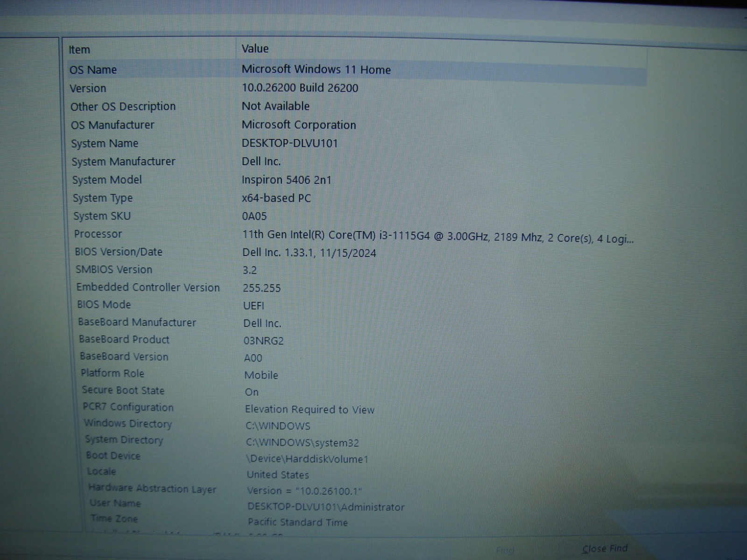Select BaseBoard Manufacturer row
The image size is (747, 560).
(x=137, y=322)
